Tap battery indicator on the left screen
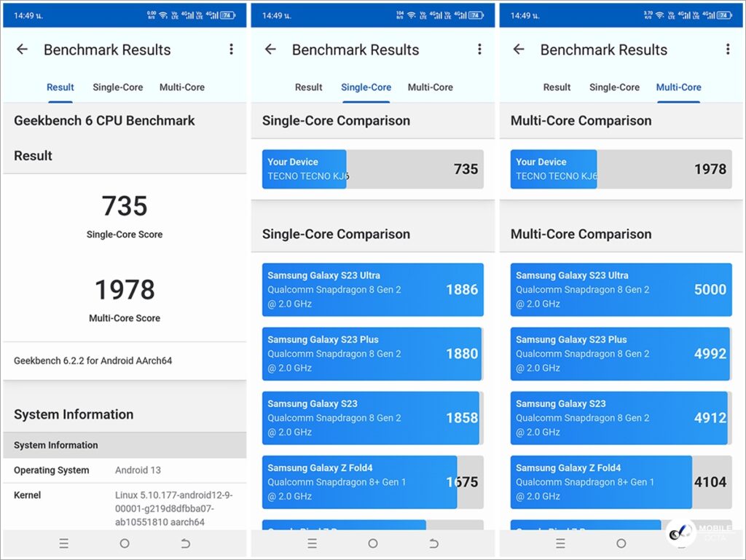This screenshot has height=560, width=746. coord(227,15)
